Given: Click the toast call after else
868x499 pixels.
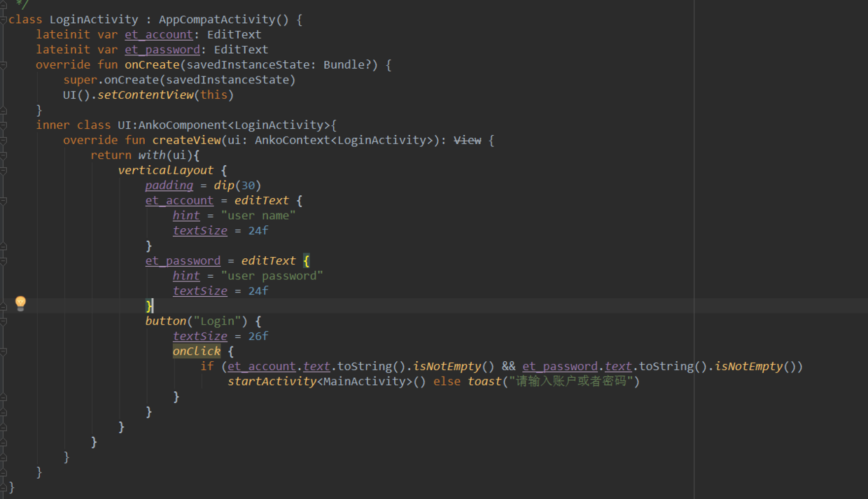Looking at the screenshot, I should (x=485, y=381).
